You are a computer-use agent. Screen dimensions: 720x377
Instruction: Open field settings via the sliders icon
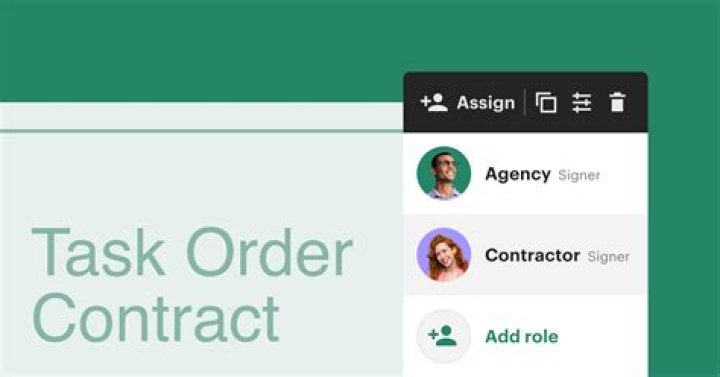pos(581,102)
